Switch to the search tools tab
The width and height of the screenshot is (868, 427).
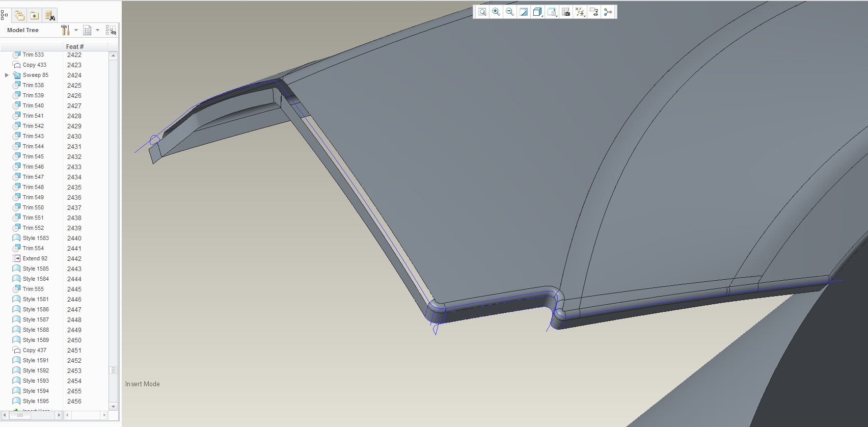click(49, 15)
